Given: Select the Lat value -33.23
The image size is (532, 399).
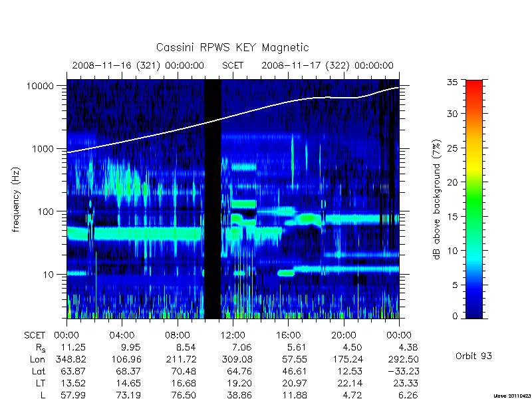Looking at the screenshot, I should click(403, 371).
